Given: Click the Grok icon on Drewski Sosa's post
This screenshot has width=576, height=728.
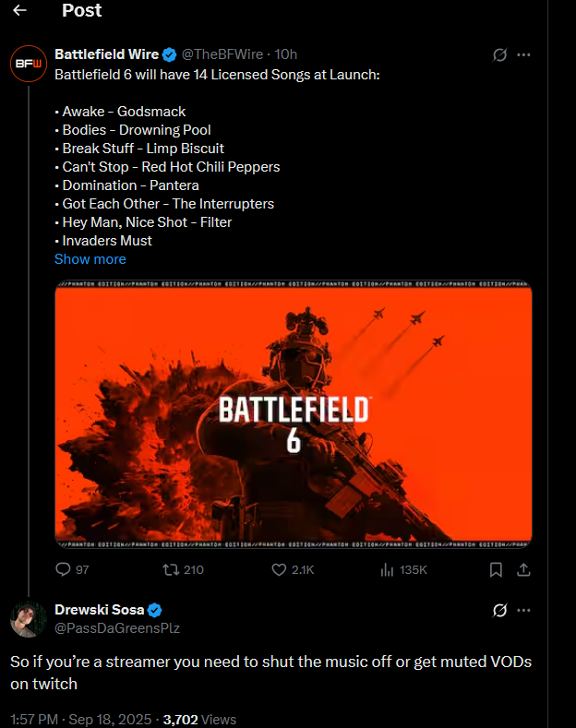Looking at the screenshot, I should coord(499,611).
